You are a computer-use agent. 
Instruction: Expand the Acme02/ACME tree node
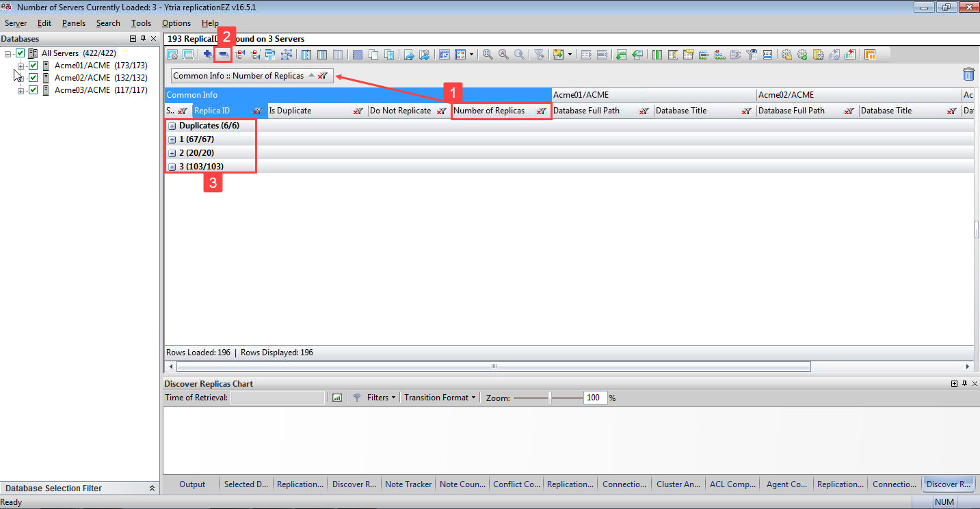21,77
